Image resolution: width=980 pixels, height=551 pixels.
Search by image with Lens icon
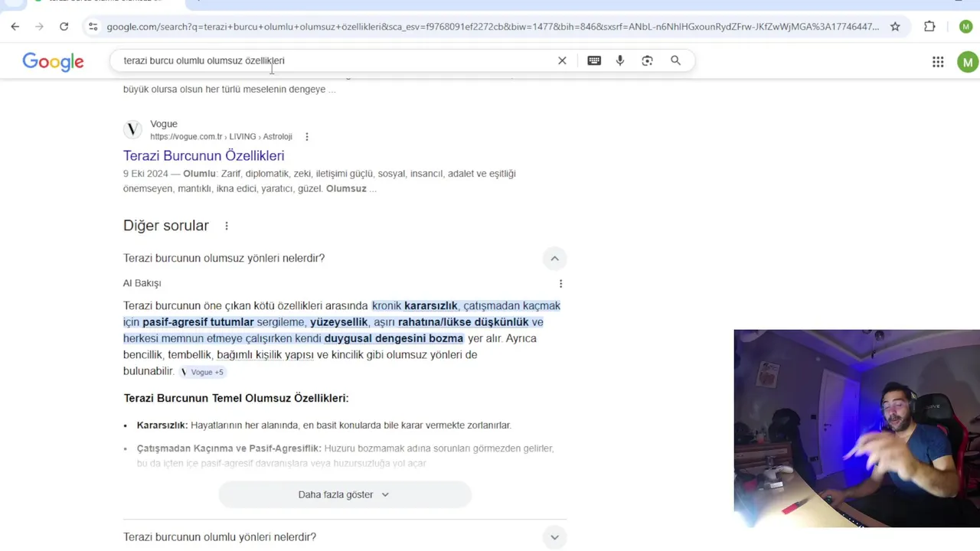(647, 60)
